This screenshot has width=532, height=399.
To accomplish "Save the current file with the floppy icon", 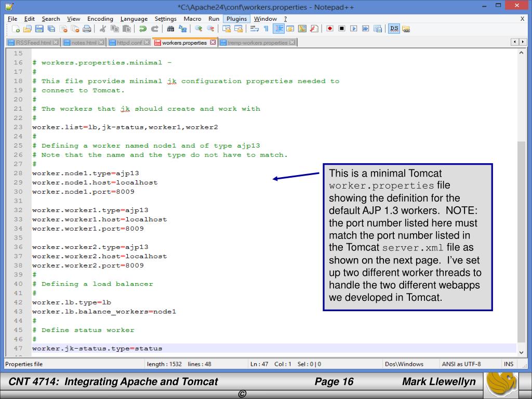I will coord(39,29).
